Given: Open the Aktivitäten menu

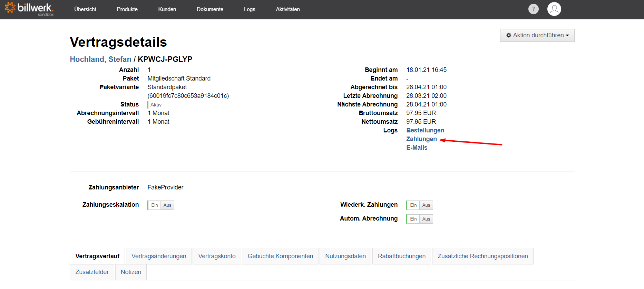Looking at the screenshot, I should (288, 9).
